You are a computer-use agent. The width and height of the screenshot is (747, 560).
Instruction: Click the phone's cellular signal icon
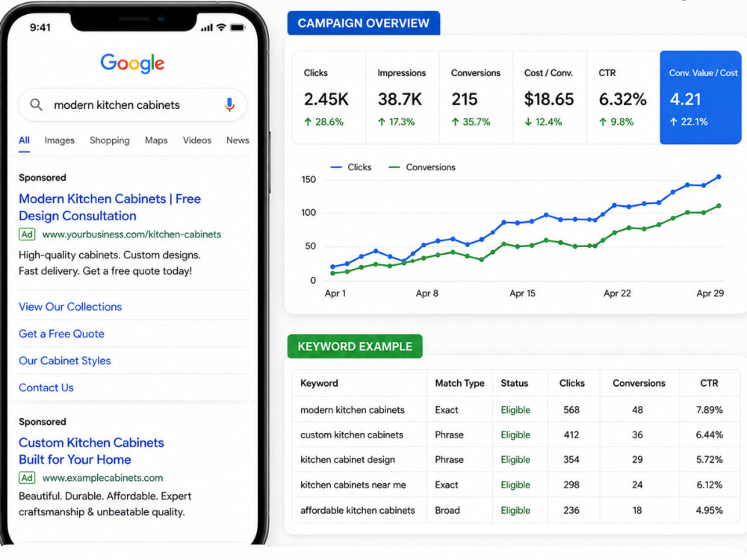[207, 28]
